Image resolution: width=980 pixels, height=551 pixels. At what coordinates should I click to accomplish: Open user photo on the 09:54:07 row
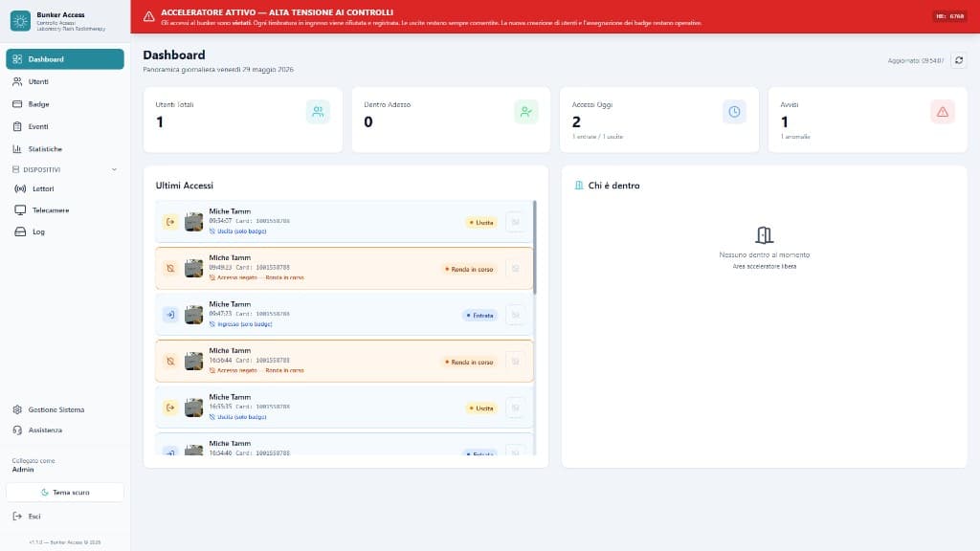(193, 222)
